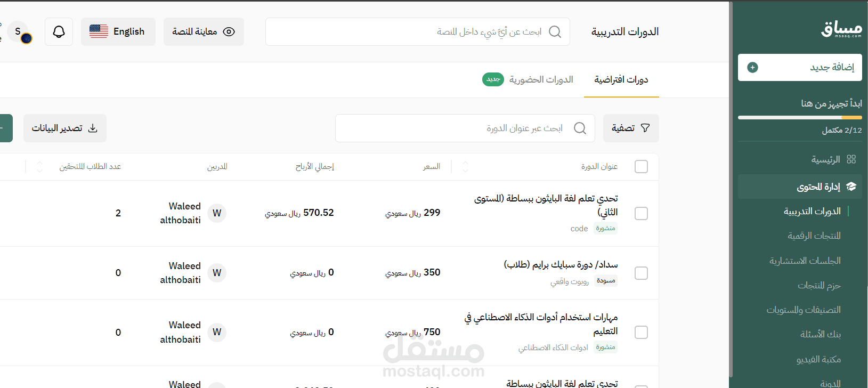Open the English language selector
Viewport: 868px width, 388px height.
tap(118, 31)
